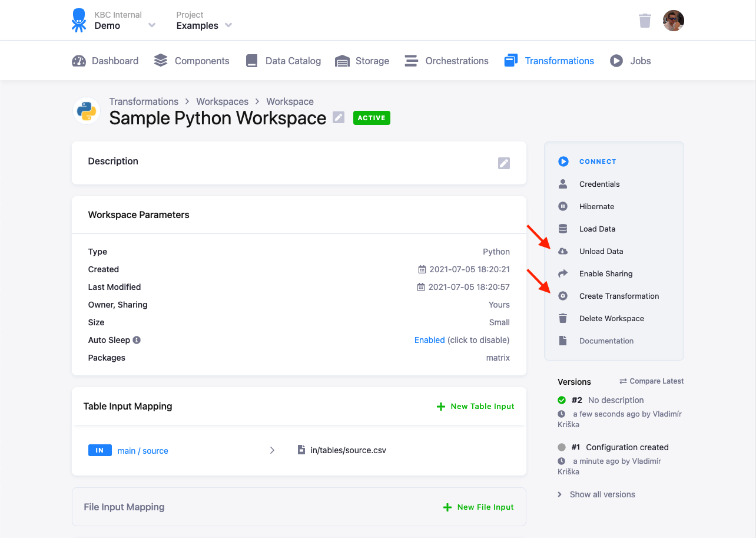This screenshot has height=538, width=756.
Task: Open Orchestrations
Action: pos(446,61)
